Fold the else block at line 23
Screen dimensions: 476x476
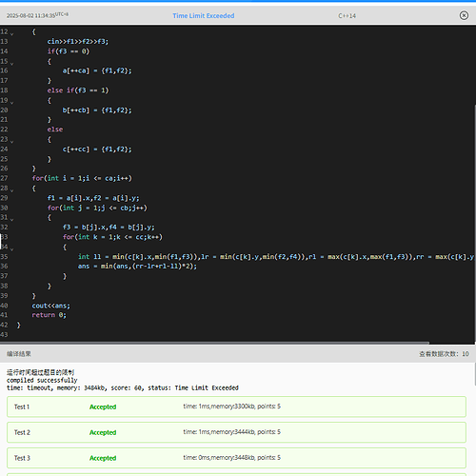point(12,142)
